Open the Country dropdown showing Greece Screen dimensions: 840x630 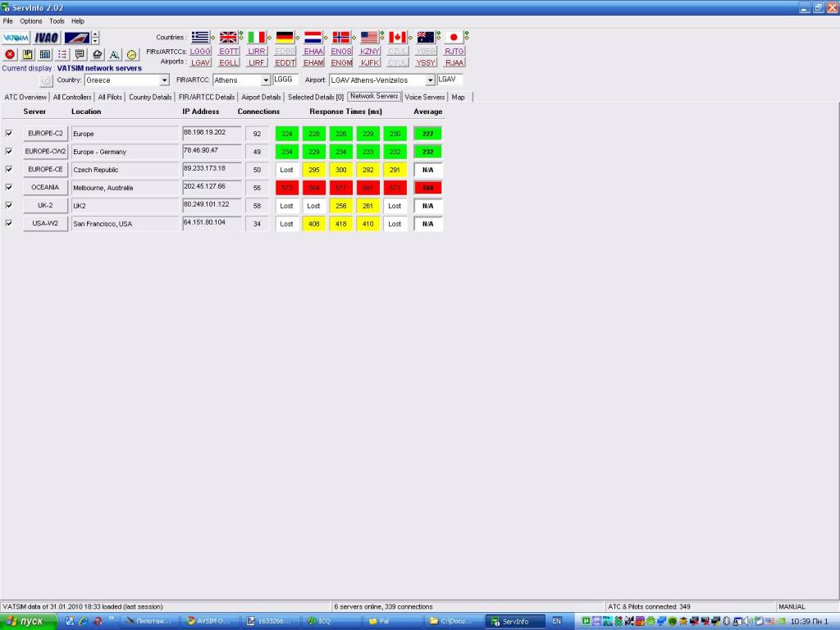[x=164, y=80]
